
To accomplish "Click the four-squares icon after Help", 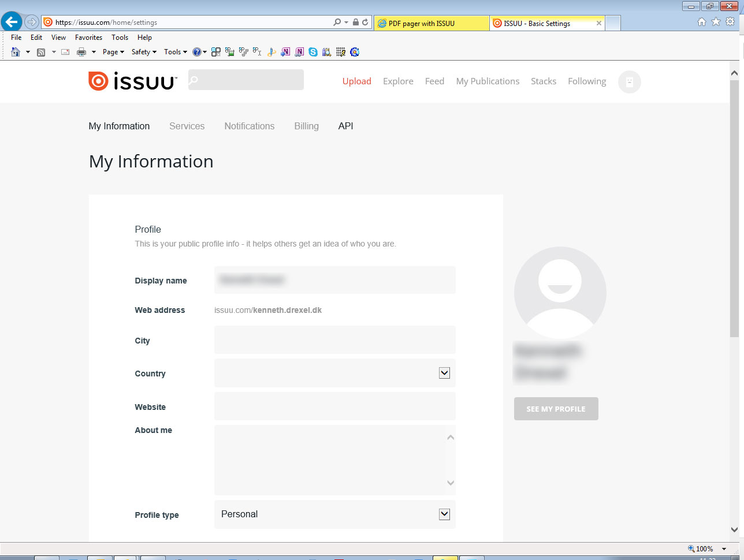I will [x=216, y=52].
